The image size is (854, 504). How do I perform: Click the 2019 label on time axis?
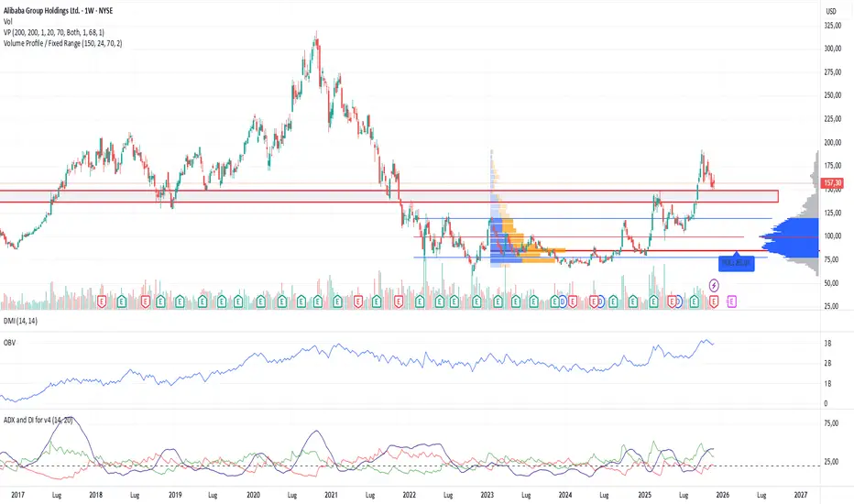coord(175,495)
